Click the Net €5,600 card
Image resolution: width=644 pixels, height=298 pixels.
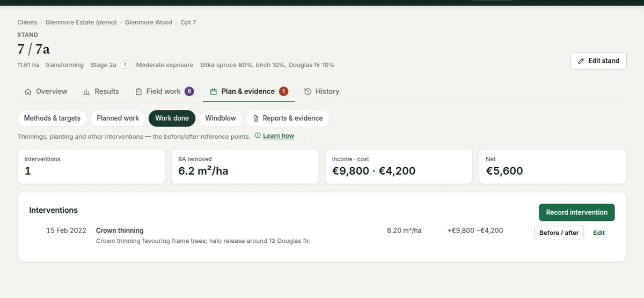pos(553,167)
